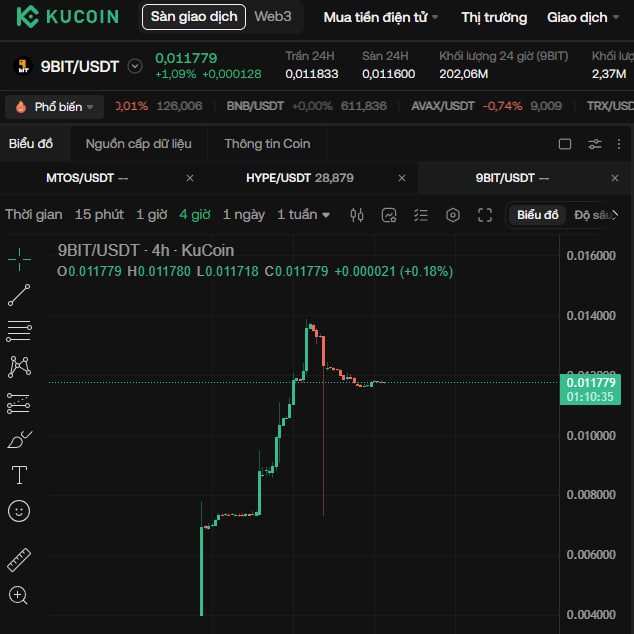Select the horizontal lines Fib tool

click(x=19, y=331)
